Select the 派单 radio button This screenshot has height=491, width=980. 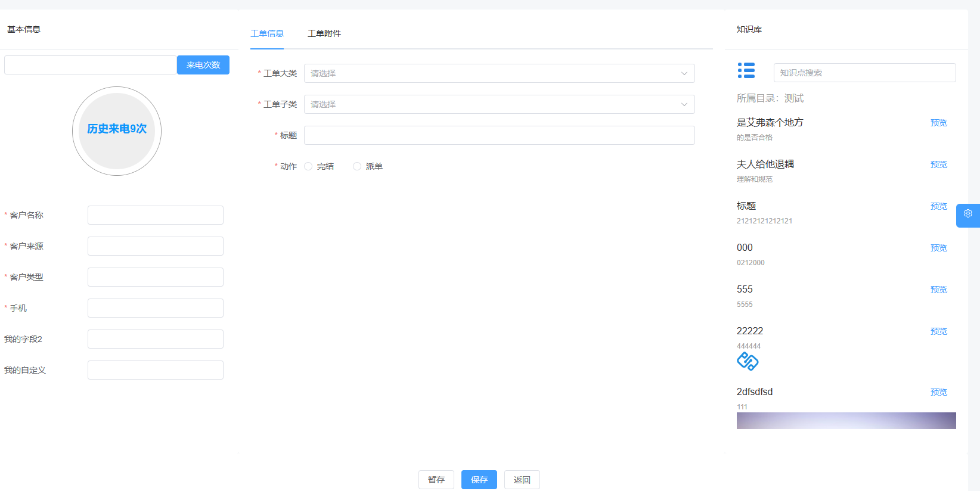[x=357, y=166]
